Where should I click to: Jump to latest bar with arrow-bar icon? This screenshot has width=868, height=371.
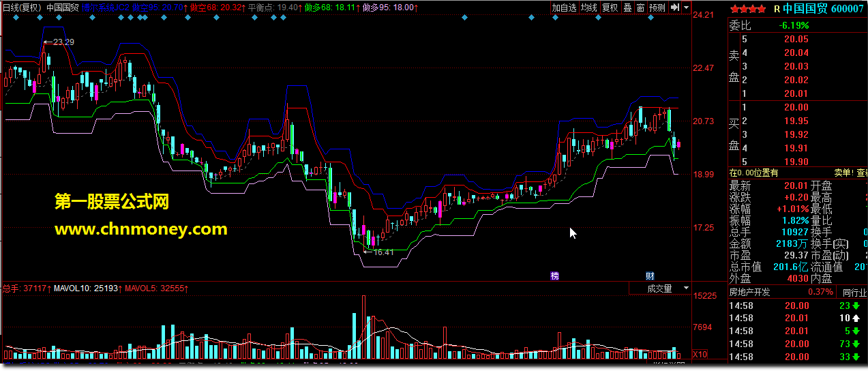click(x=674, y=8)
